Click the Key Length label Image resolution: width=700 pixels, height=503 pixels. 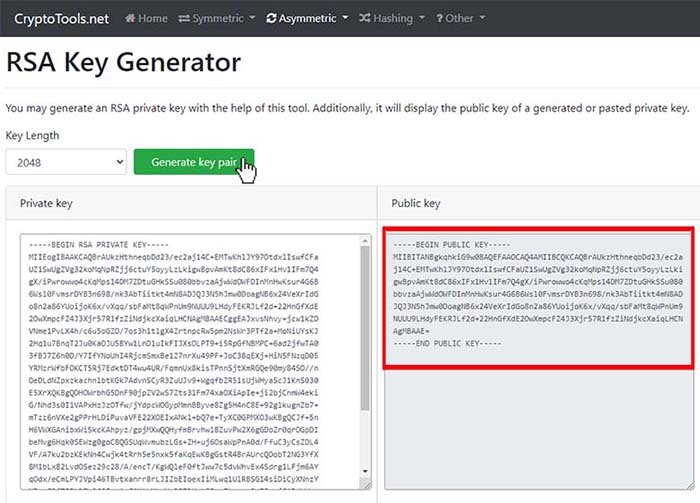point(32,135)
